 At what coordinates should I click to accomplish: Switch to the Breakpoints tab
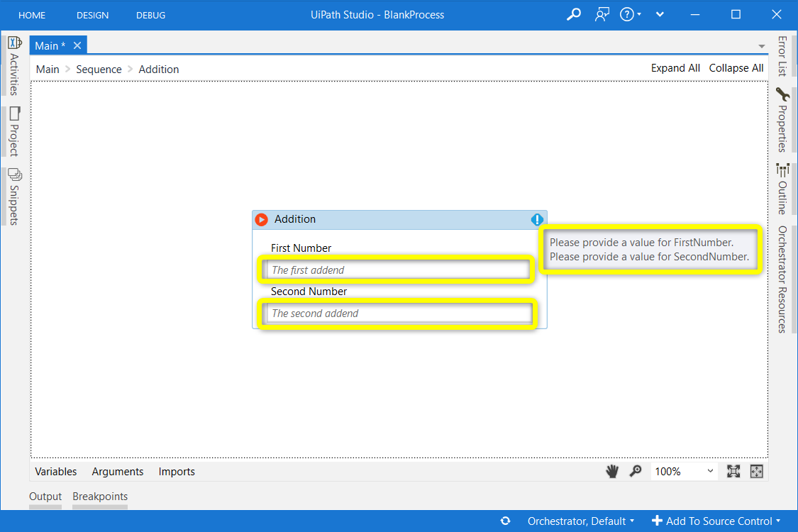coord(99,497)
